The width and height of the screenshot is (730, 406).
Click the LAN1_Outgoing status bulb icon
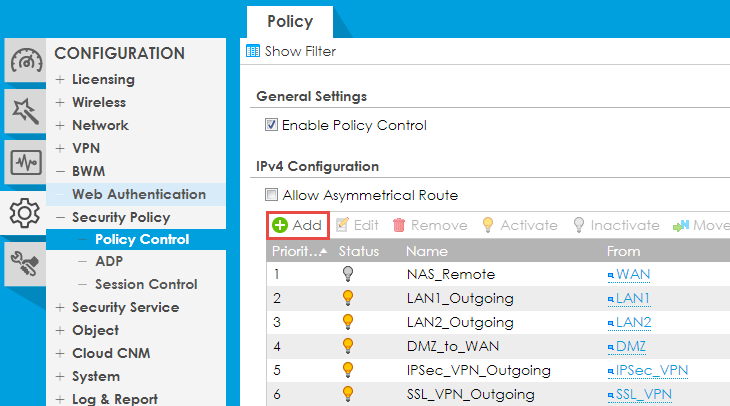click(349, 298)
